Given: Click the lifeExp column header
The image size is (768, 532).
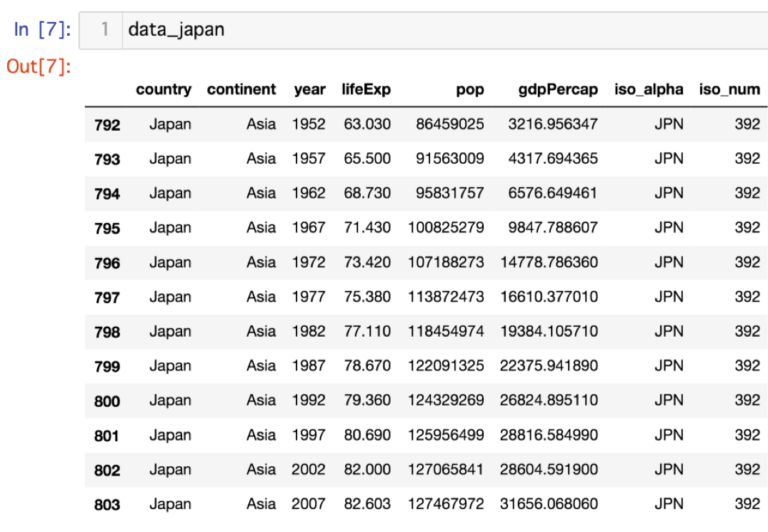Looking at the screenshot, I should tap(366, 89).
